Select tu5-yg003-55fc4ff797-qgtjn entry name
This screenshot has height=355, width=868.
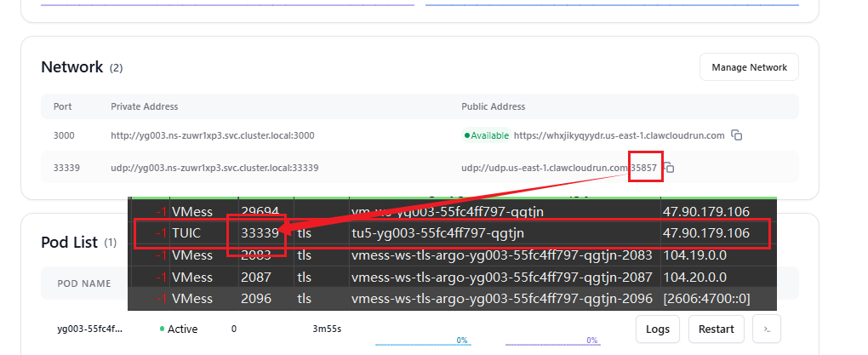coord(438,233)
